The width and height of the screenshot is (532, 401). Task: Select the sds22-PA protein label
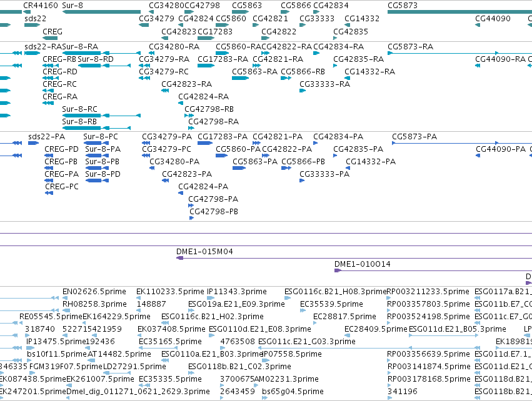[46, 137]
